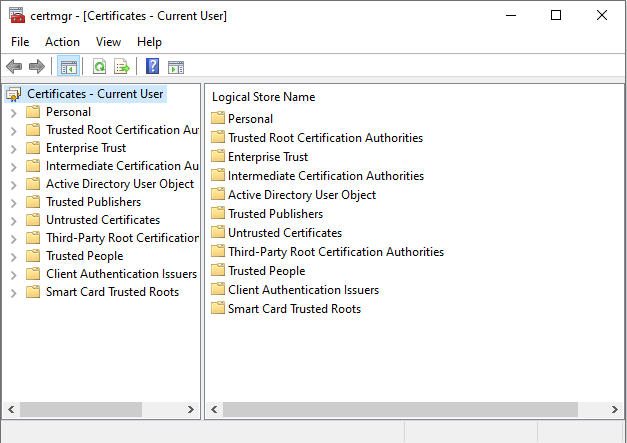Click the Logical Store Name column header
The height and width of the screenshot is (443, 627).
264,97
